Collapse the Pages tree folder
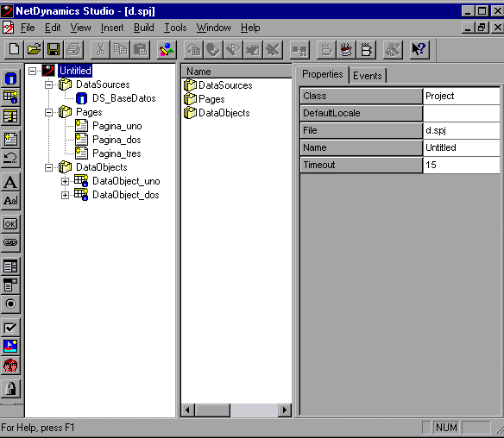The height and width of the screenshot is (438, 504). [48, 112]
